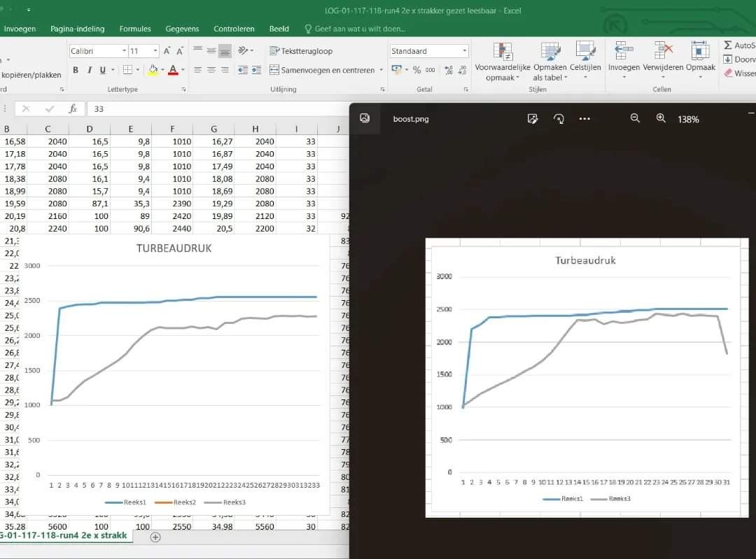Toggle underline formatting
This screenshot has height=559, width=756.
[x=103, y=70]
